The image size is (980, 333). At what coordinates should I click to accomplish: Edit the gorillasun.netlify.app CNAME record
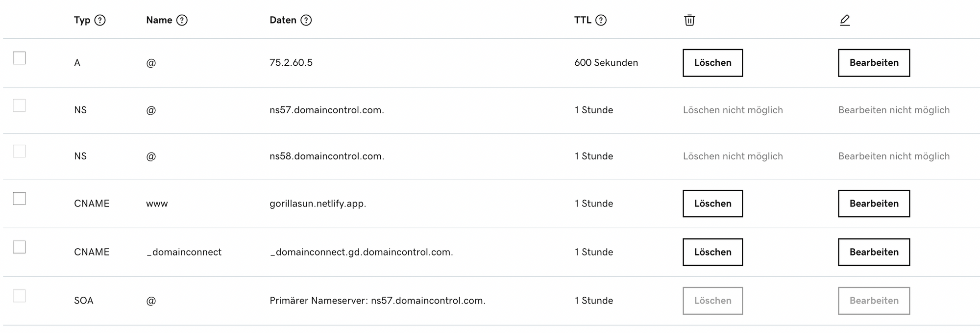874,204
